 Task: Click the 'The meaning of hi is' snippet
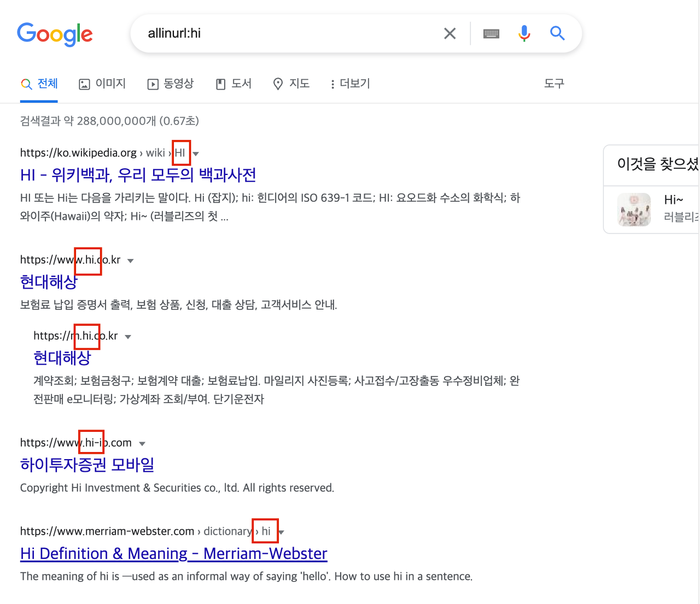tap(246, 576)
